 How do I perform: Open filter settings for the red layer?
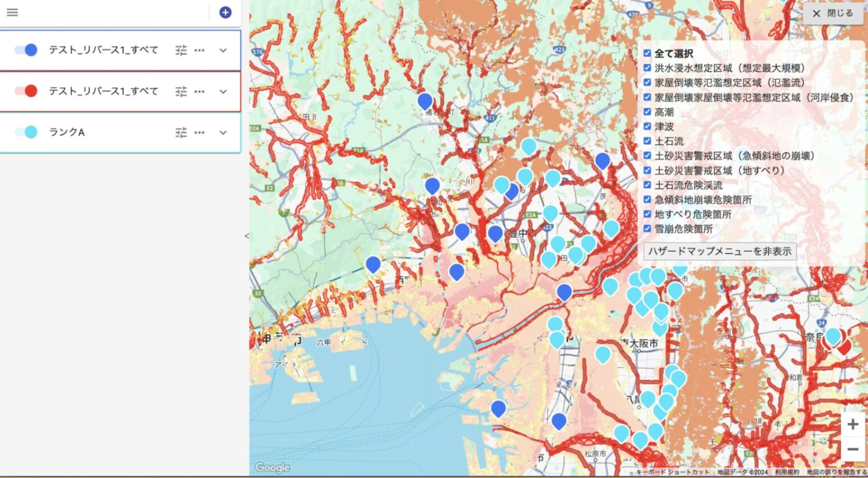tap(181, 91)
